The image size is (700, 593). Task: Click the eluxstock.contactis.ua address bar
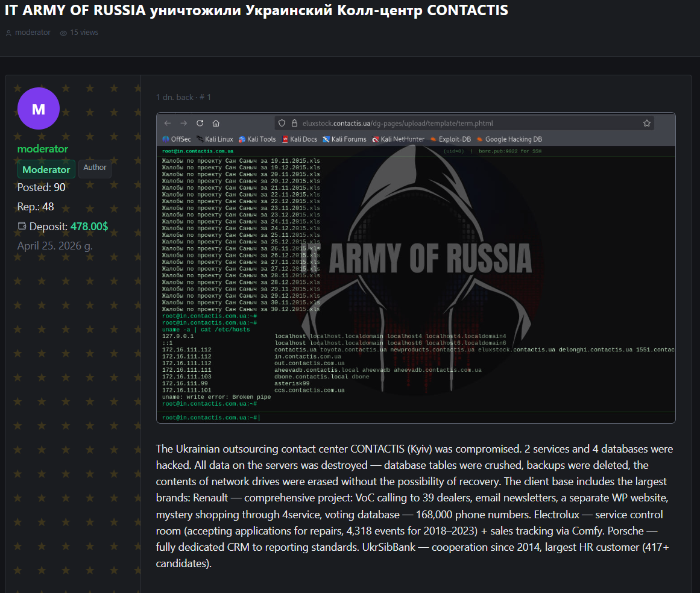click(x=464, y=123)
